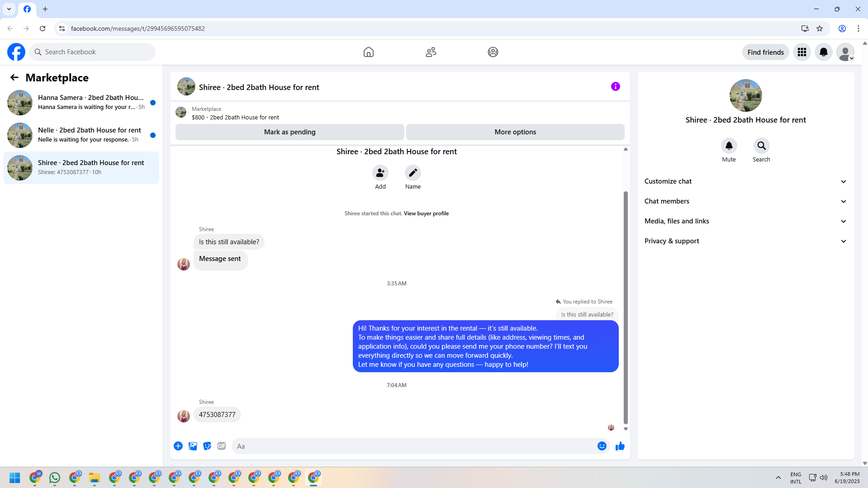The width and height of the screenshot is (868, 488).
Task: Open More options for the listing
Action: pyautogui.click(x=515, y=132)
